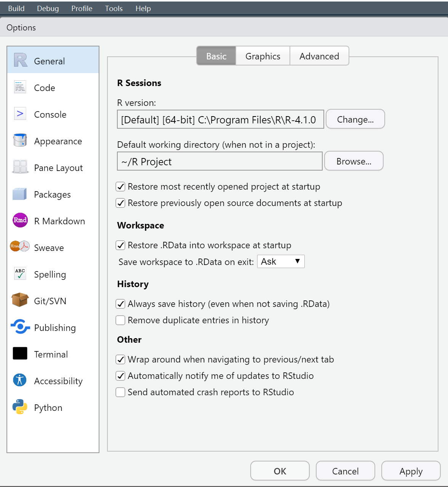
Task: Click Browse... for the working directory
Action: pyautogui.click(x=354, y=161)
